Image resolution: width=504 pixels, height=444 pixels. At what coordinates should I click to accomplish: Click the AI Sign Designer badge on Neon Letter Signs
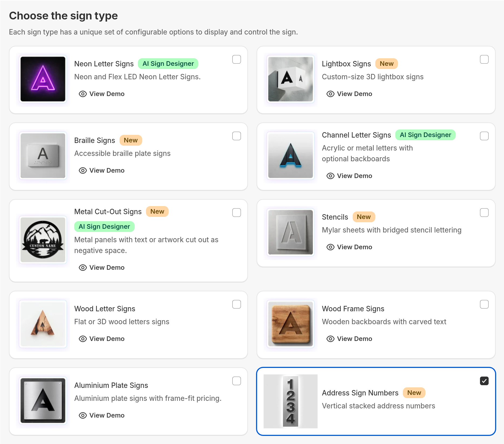pyautogui.click(x=168, y=64)
